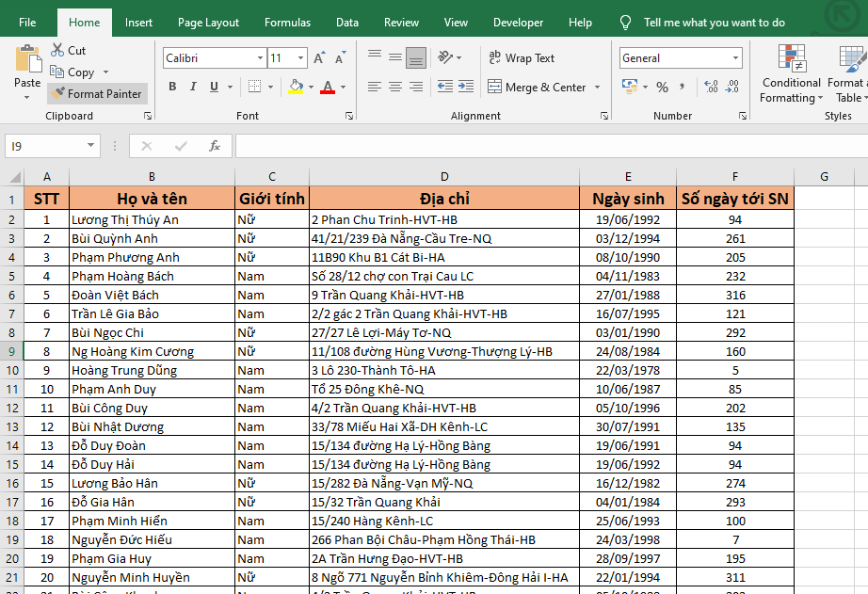Click the Increase Indent icon

467,88
